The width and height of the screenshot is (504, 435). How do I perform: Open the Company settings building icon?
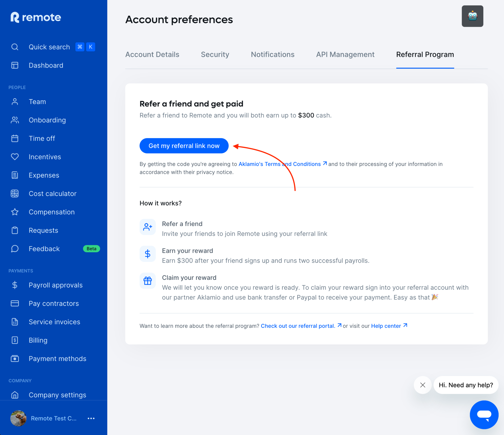click(15, 395)
